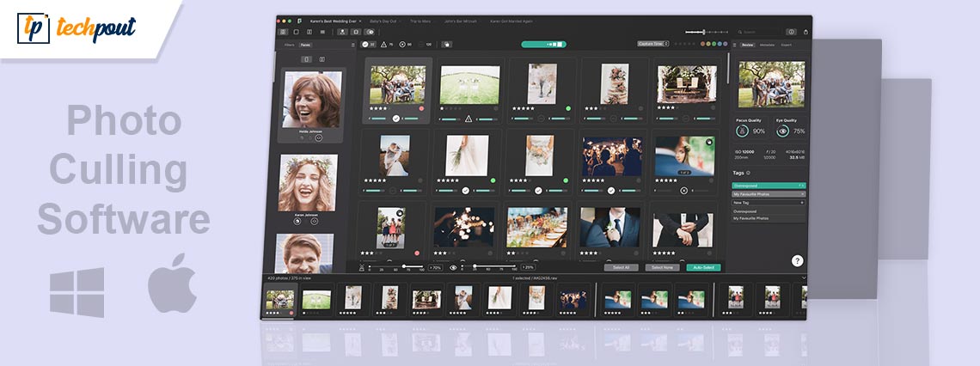
Task: Click the Auto-Select button
Action: click(704, 267)
